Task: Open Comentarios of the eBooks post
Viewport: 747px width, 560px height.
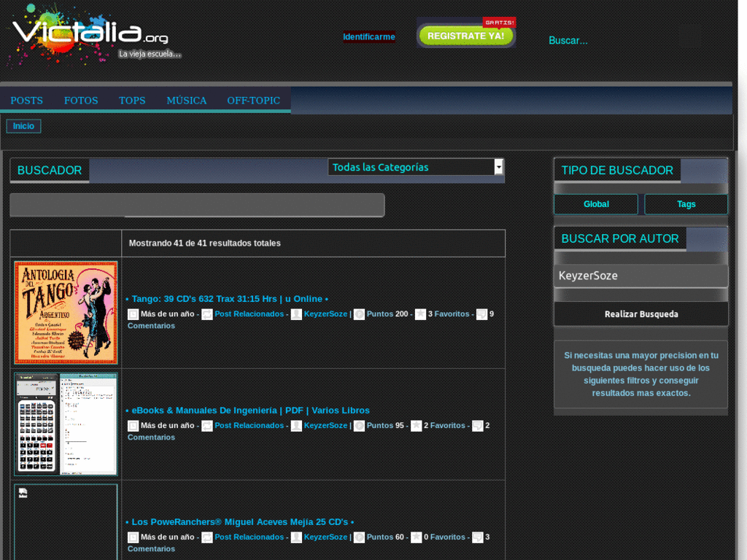Action: [151, 437]
